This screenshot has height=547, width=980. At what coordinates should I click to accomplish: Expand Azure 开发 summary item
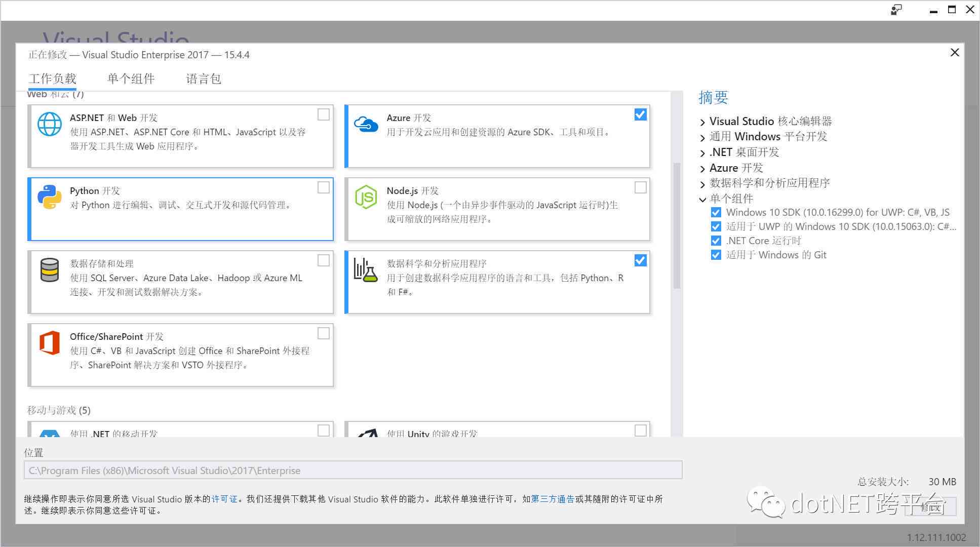(702, 169)
